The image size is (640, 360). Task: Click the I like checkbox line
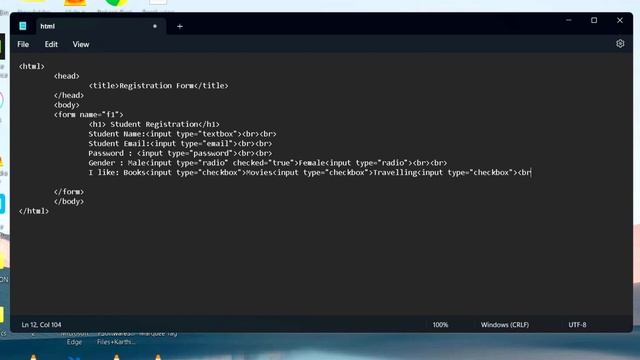310,173
